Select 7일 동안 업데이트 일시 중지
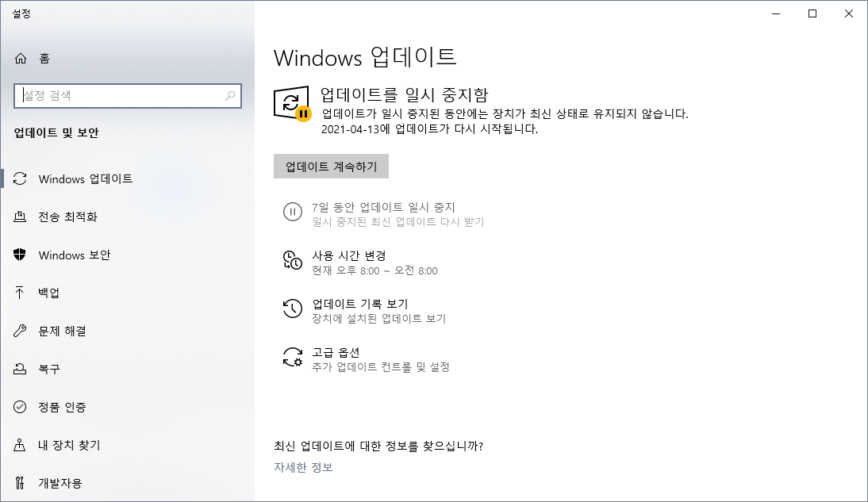868x502 pixels. 383,207
